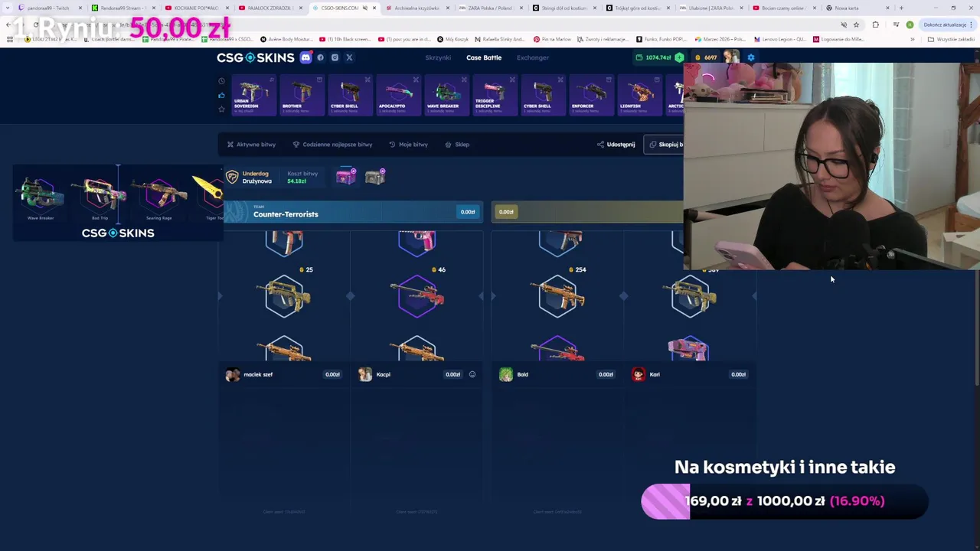Show best drops via thumbs-up icon
980x551 pixels.
[x=221, y=96]
